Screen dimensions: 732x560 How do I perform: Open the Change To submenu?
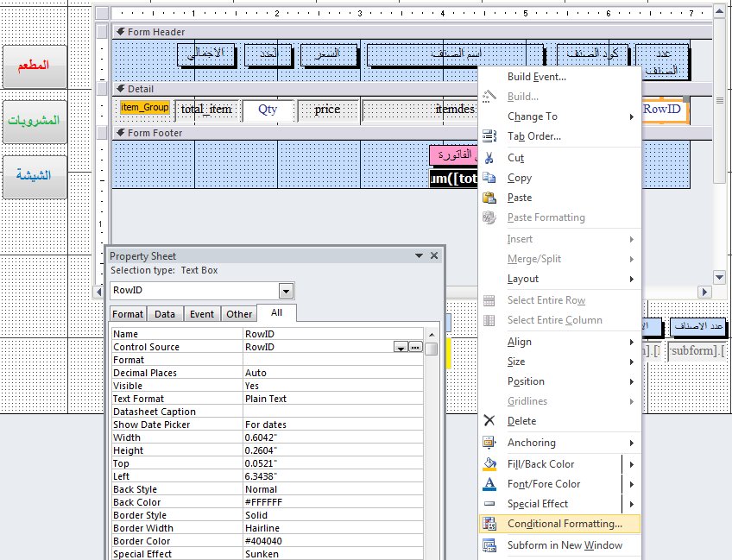point(559,116)
